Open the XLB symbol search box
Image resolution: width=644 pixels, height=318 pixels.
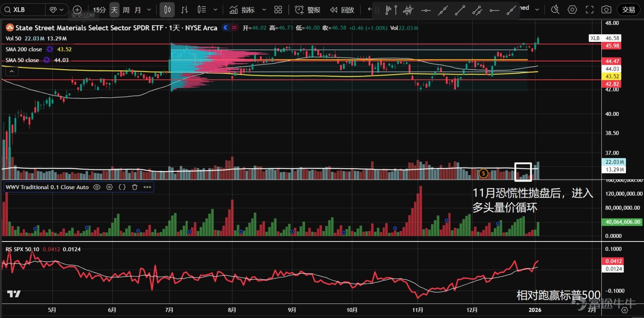(x=23, y=10)
